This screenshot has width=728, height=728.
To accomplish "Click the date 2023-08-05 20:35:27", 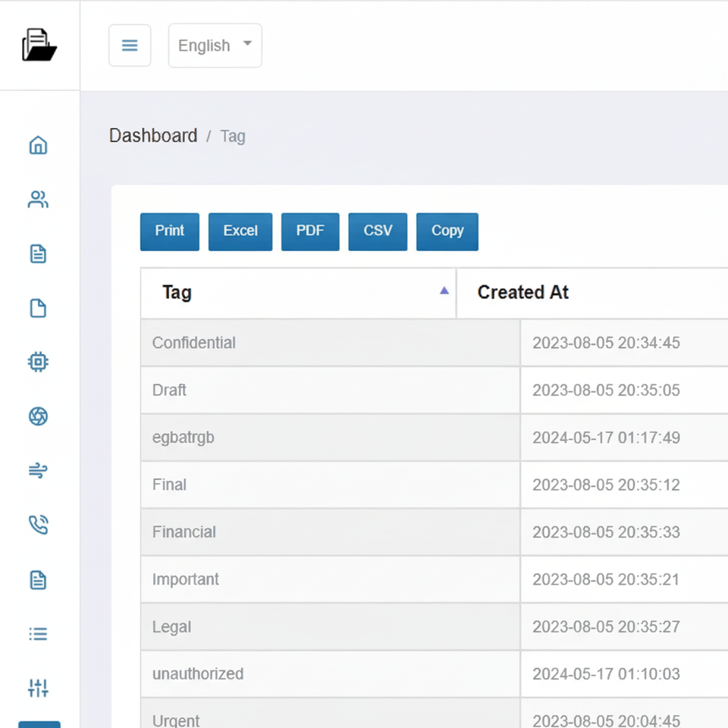I will (606, 627).
